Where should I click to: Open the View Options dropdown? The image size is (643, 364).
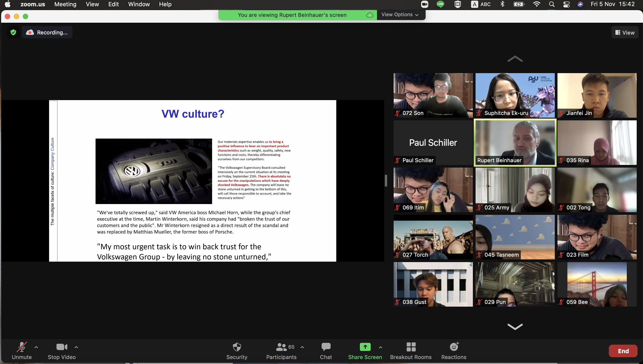[400, 15]
